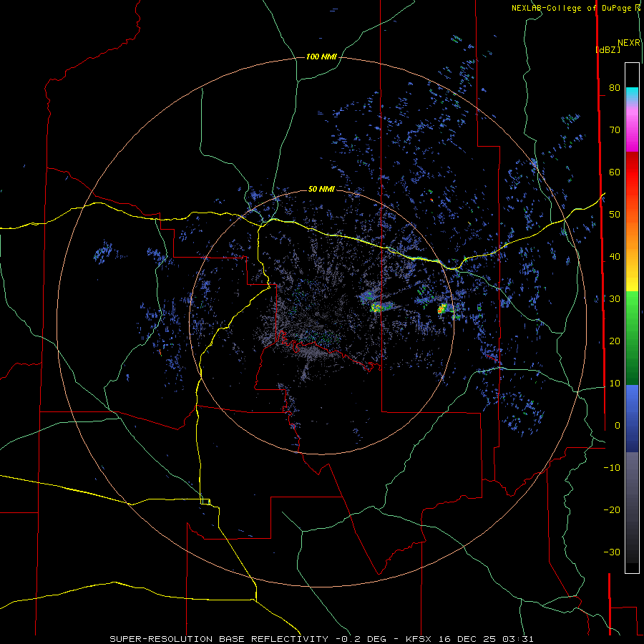Click the 50 NMI range ring label
Viewport: 644px width, 644px height.
[x=321, y=189]
